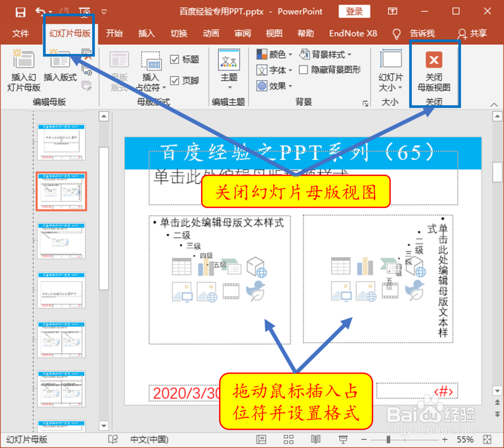Click the zoom slider handle

pyautogui.click(x=388, y=439)
